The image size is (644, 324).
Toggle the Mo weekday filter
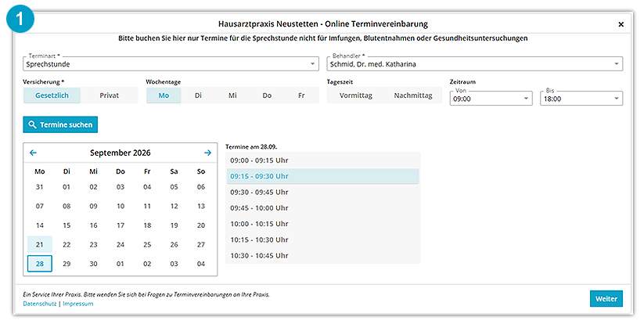[164, 95]
